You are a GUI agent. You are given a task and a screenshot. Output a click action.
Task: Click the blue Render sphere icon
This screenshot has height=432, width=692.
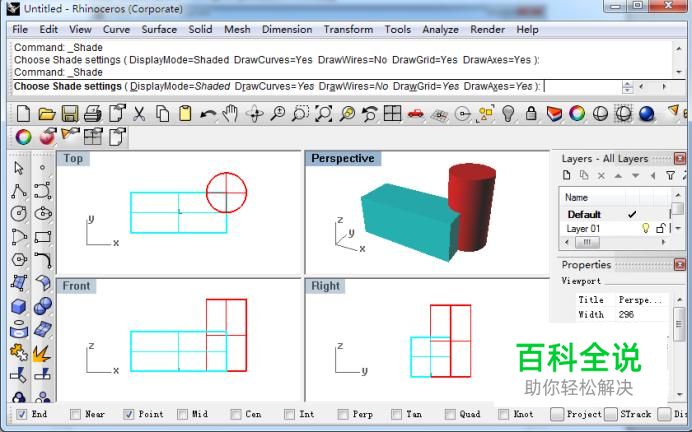646,114
